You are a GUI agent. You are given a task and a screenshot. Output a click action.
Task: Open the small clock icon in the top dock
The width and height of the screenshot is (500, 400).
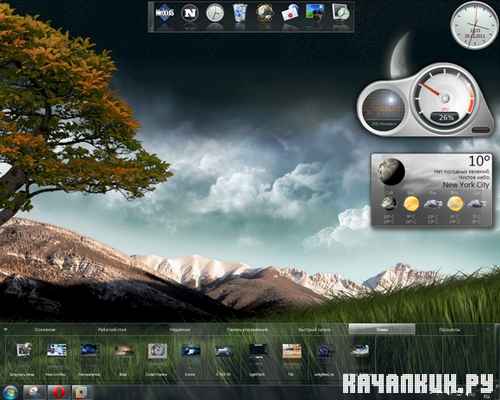pos(215,13)
